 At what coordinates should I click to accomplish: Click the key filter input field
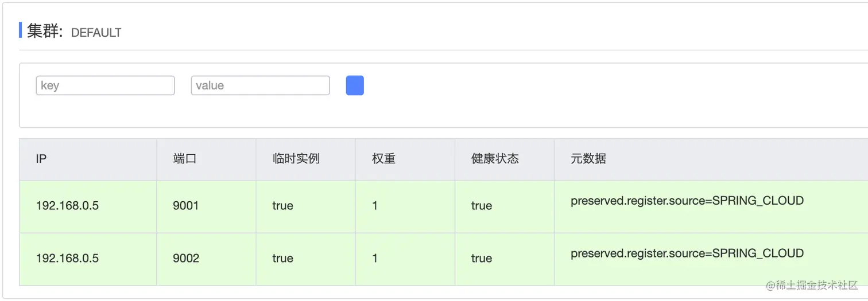pyautogui.click(x=105, y=85)
